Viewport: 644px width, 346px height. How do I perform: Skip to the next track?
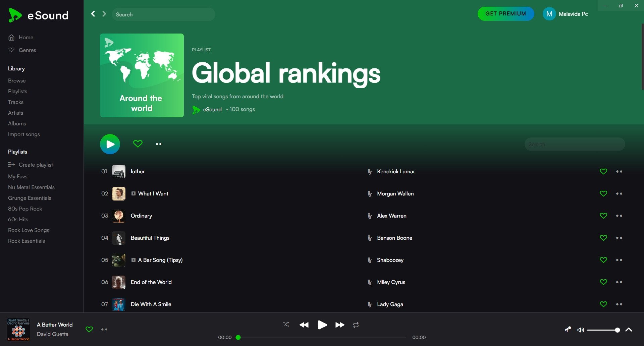(x=340, y=325)
